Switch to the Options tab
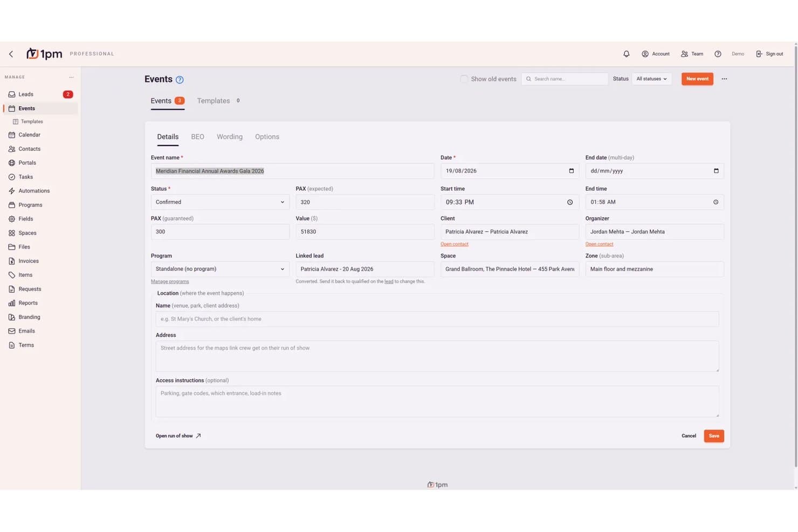This screenshot has width=798, height=532. 267,137
